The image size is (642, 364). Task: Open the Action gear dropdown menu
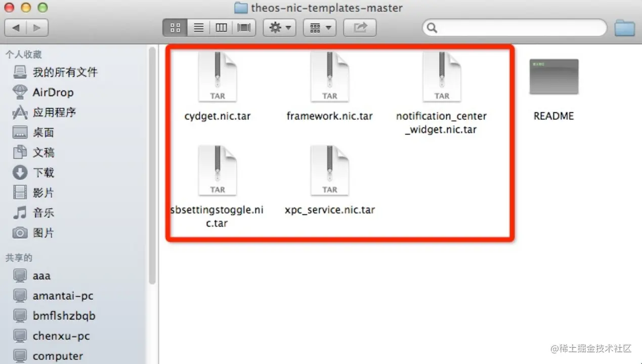(279, 28)
